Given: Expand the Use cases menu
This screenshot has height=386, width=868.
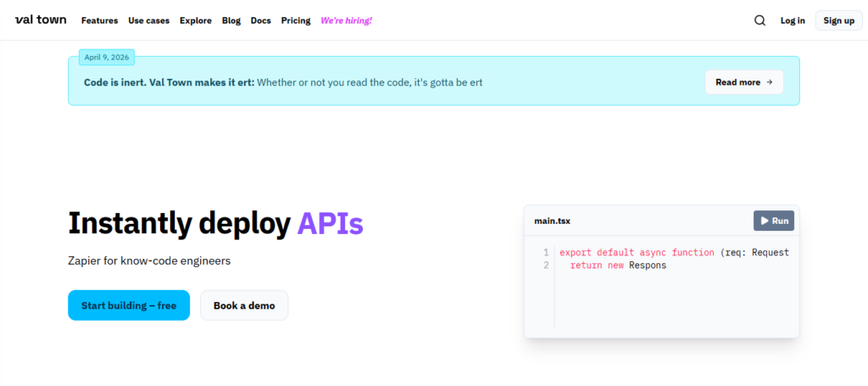Looking at the screenshot, I should [148, 20].
